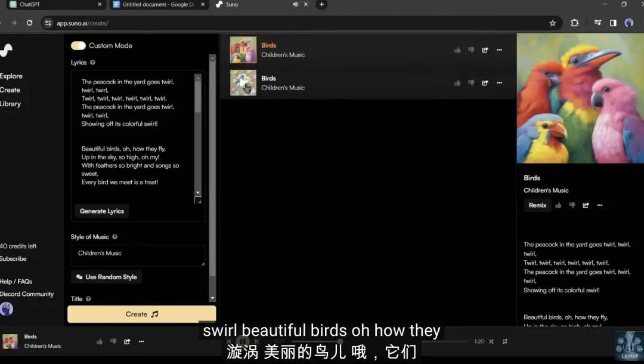Like the song in details panel
This screenshot has height=364, width=644.
point(558,205)
